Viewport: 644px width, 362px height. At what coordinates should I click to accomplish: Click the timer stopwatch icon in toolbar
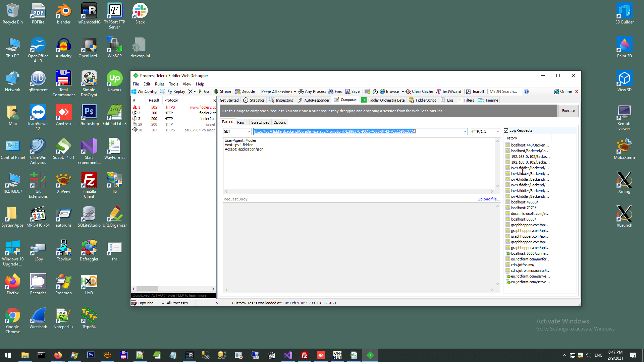(x=375, y=92)
